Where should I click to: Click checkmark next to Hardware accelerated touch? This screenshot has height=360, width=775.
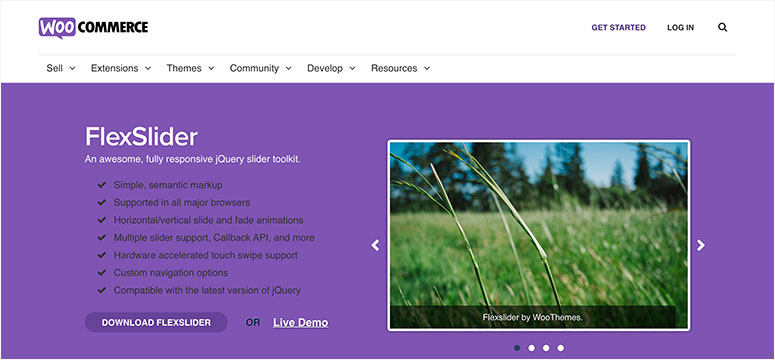click(102, 255)
